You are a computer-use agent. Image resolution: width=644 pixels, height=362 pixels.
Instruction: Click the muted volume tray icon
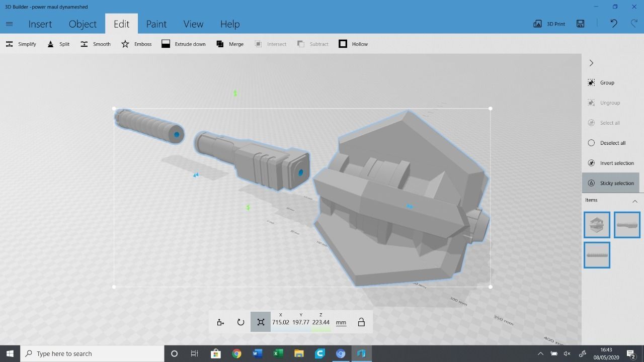567,353
